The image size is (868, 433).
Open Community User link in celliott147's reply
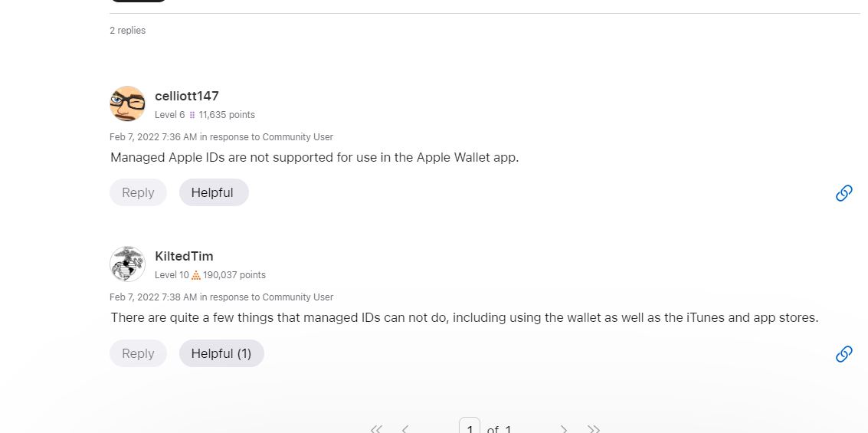[x=297, y=137]
